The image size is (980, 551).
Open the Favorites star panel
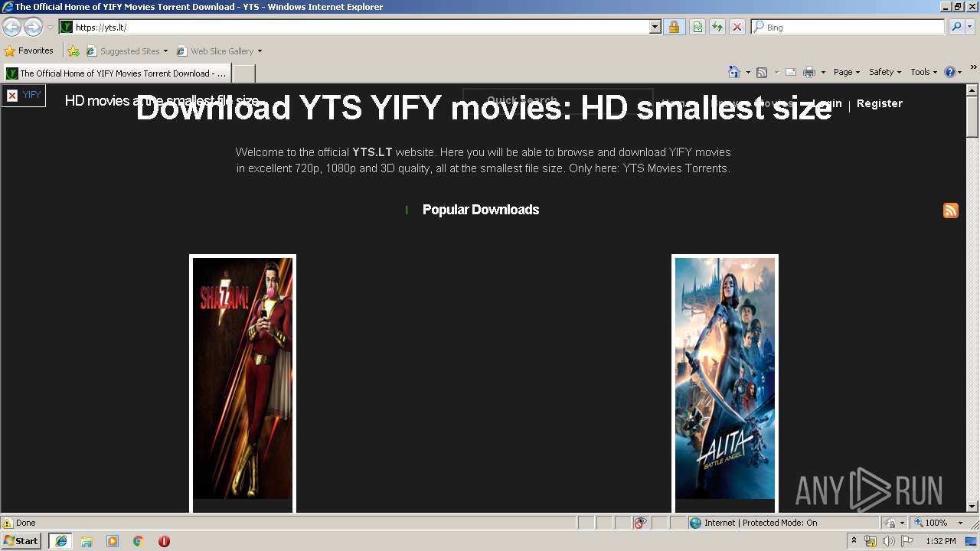[x=28, y=51]
